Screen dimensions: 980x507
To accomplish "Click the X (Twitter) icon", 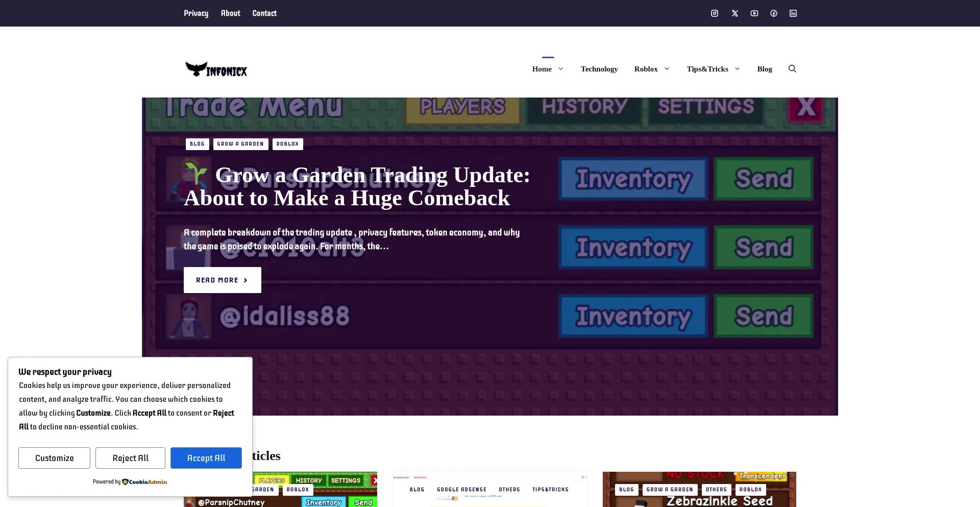I will pos(734,13).
